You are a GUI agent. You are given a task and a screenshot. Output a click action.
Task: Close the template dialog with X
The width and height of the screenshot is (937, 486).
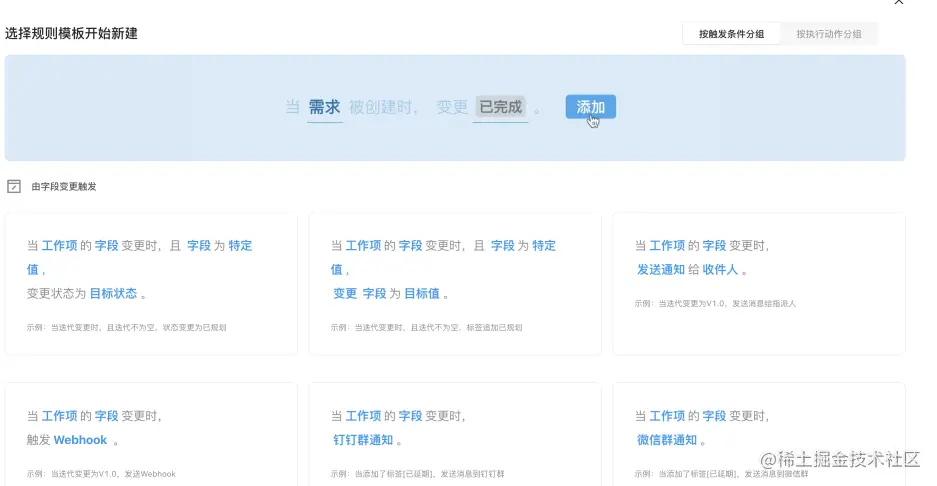point(899,2)
